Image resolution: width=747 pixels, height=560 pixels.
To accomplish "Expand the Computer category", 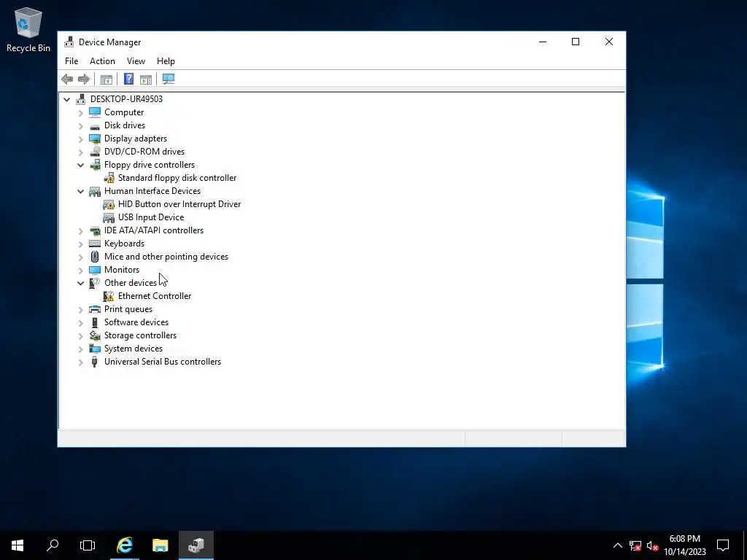I will pos(80,113).
